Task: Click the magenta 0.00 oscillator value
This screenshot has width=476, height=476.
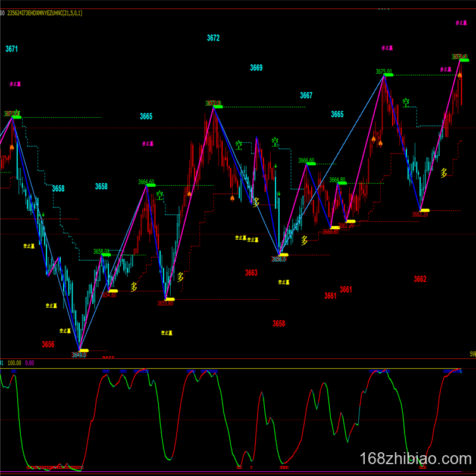Action: point(29,363)
